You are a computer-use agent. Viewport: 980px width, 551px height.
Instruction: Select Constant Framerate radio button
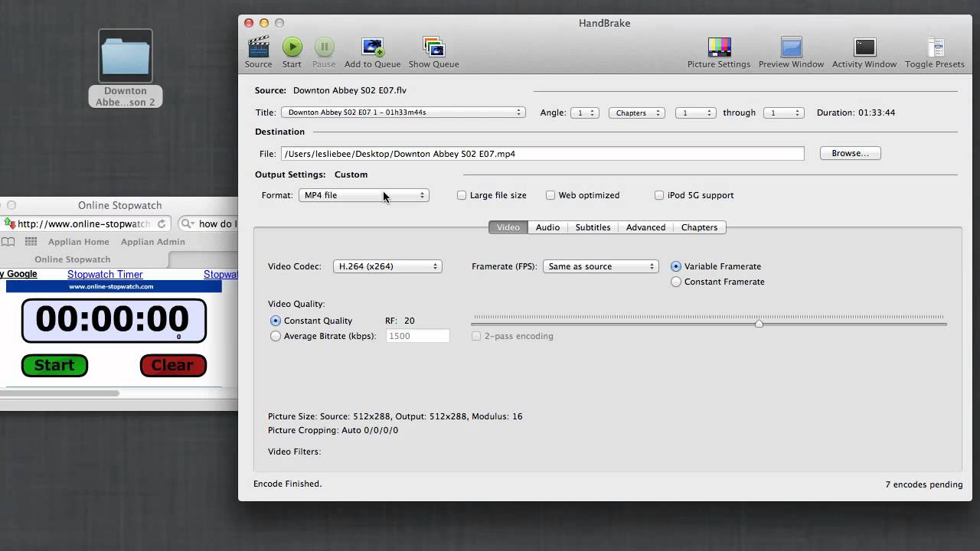coord(676,282)
